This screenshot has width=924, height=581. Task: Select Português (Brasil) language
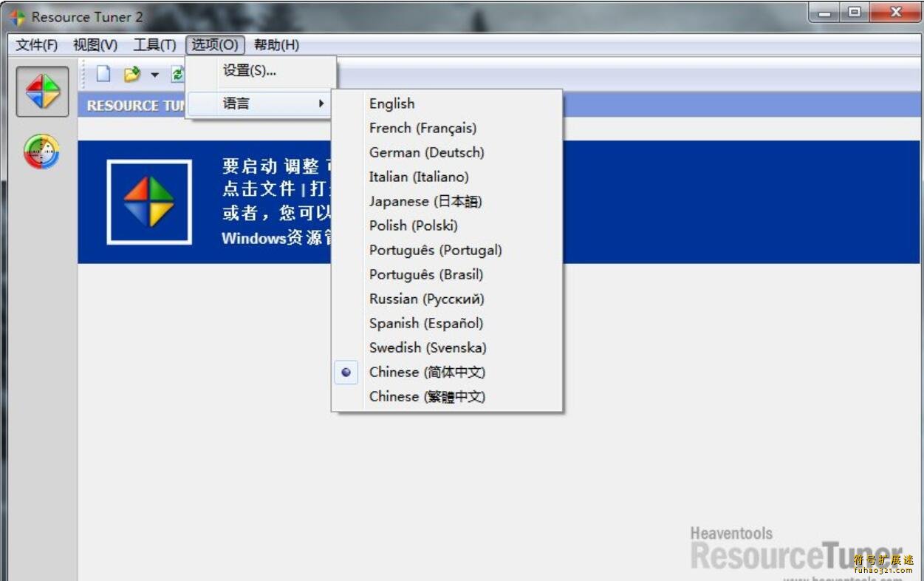pyautogui.click(x=447, y=274)
